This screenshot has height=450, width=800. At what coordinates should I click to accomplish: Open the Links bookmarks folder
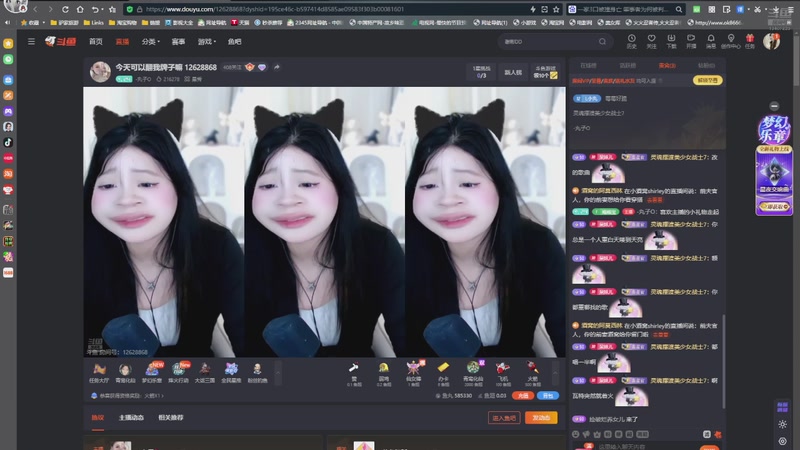[x=93, y=22]
